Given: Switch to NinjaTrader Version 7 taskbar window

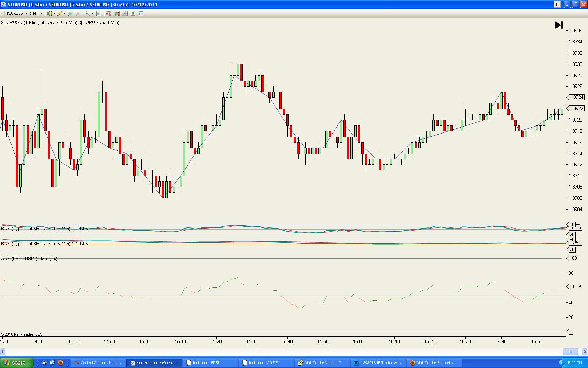Looking at the screenshot, I should click(x=322, y=363).
